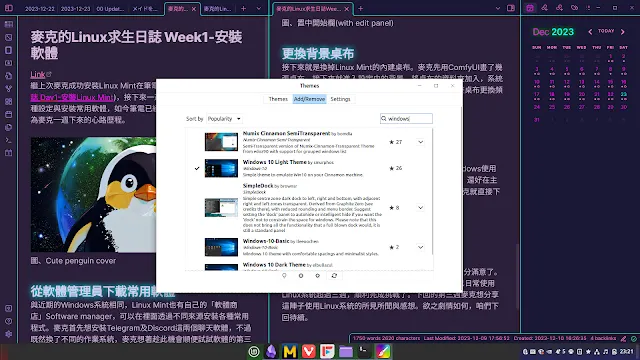Open new tab in left Obsidian pane

(243, 9)
